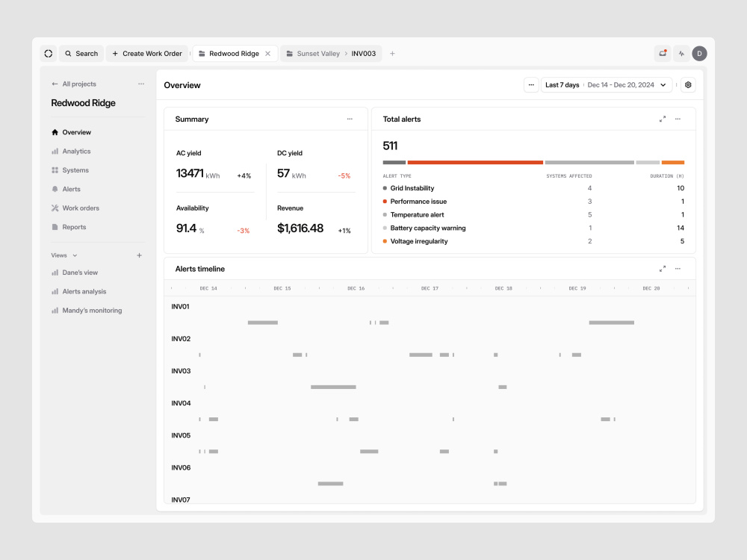
Task: Click the dark gray Grid Instability bar segment
Action: pos(394,162)
